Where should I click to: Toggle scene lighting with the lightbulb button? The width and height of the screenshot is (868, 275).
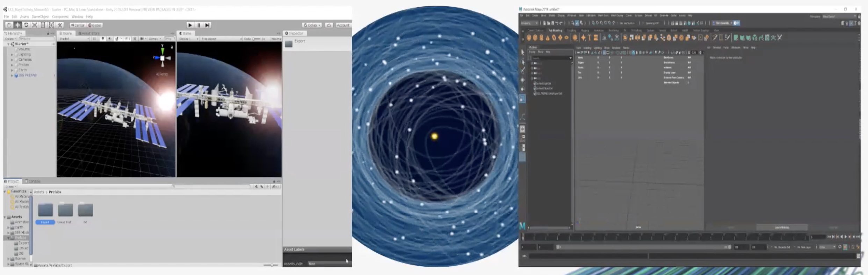pos(103,39)
